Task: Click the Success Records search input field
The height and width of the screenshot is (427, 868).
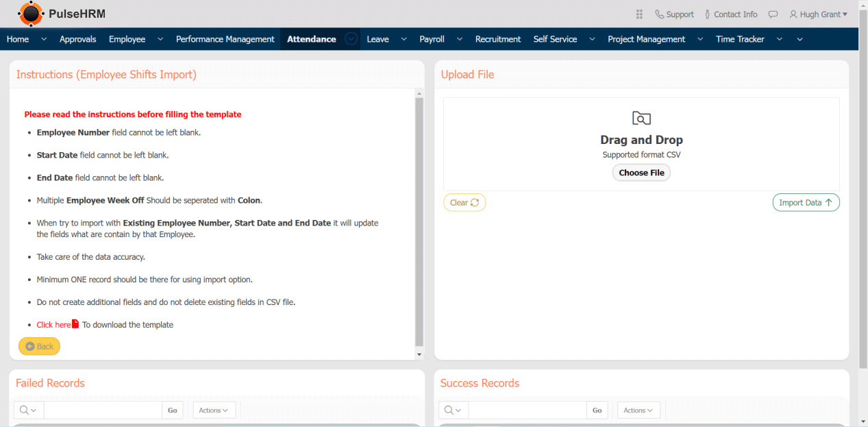Action: pyautogui.click(x=527, y=410)
